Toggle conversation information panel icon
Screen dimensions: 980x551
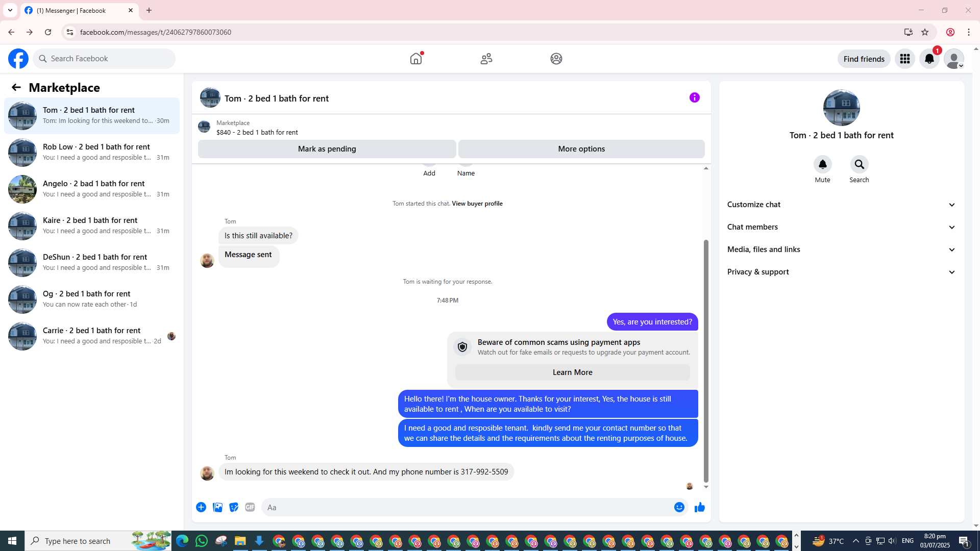694,97
